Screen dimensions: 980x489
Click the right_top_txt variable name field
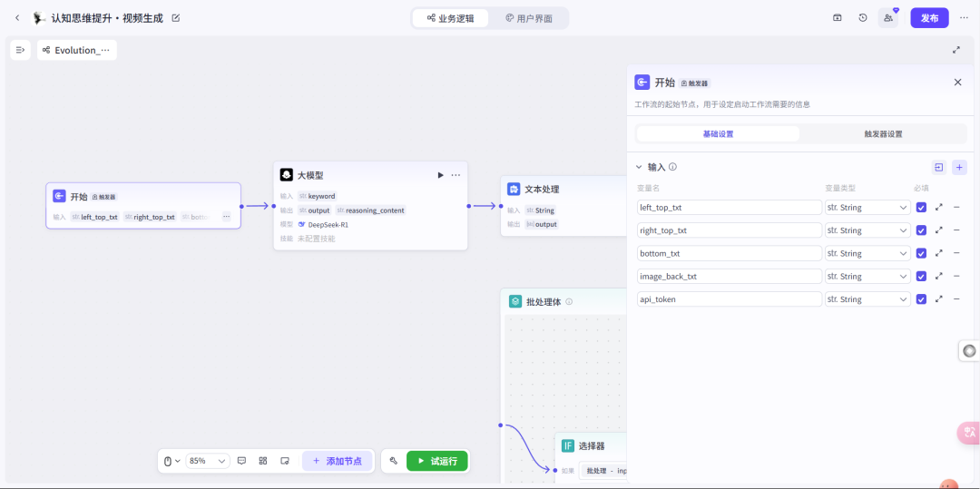point(730,230)
